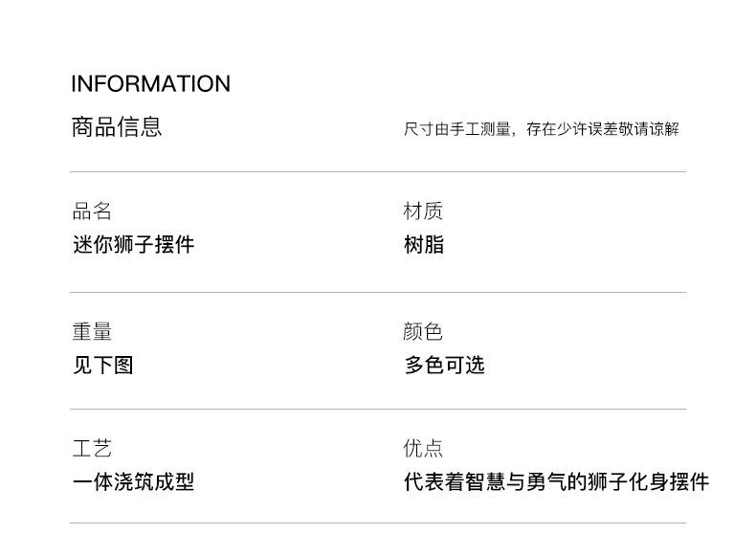Click the 重量 label
The width and height of the screenshot is (756, 557).
[92, 332]
